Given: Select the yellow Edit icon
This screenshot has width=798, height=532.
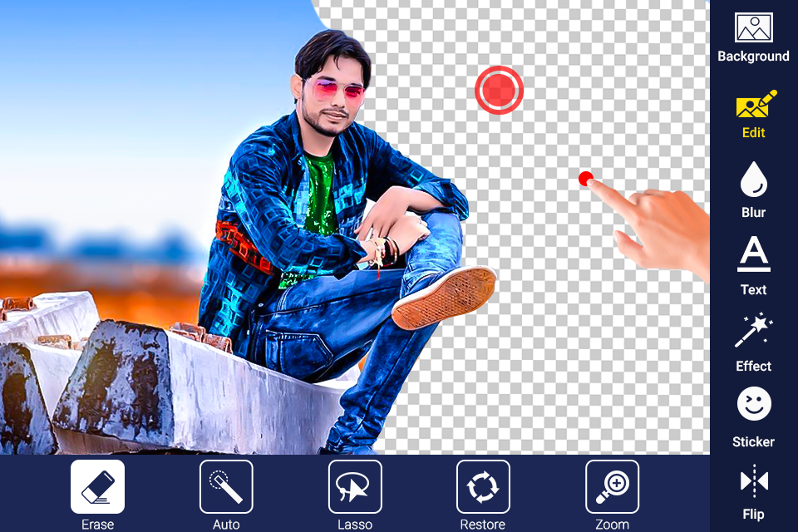Looking at the screenshot, I should (x=756, y=105).
